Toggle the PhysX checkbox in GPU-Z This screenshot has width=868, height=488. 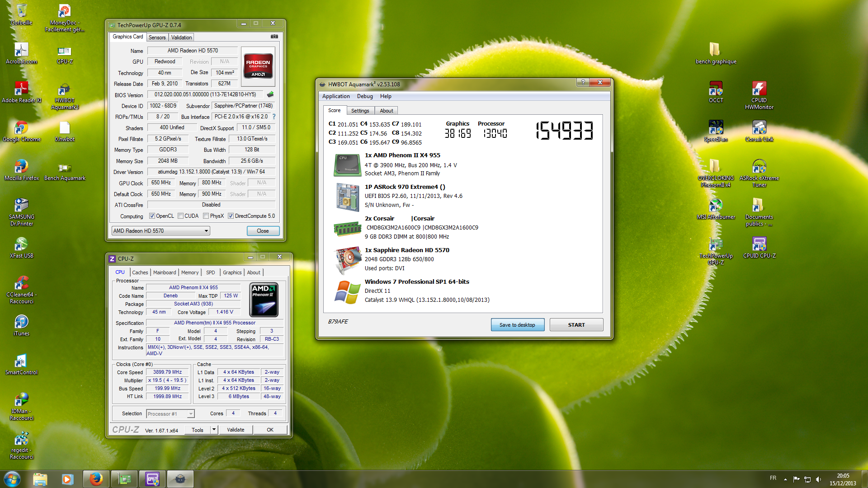coord(206,216)
